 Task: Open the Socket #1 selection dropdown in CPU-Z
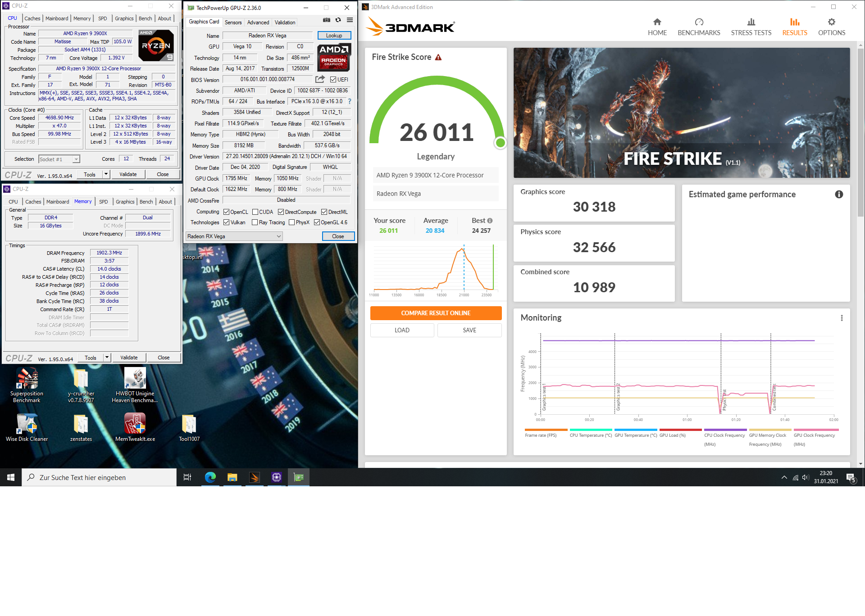[59, 159]
